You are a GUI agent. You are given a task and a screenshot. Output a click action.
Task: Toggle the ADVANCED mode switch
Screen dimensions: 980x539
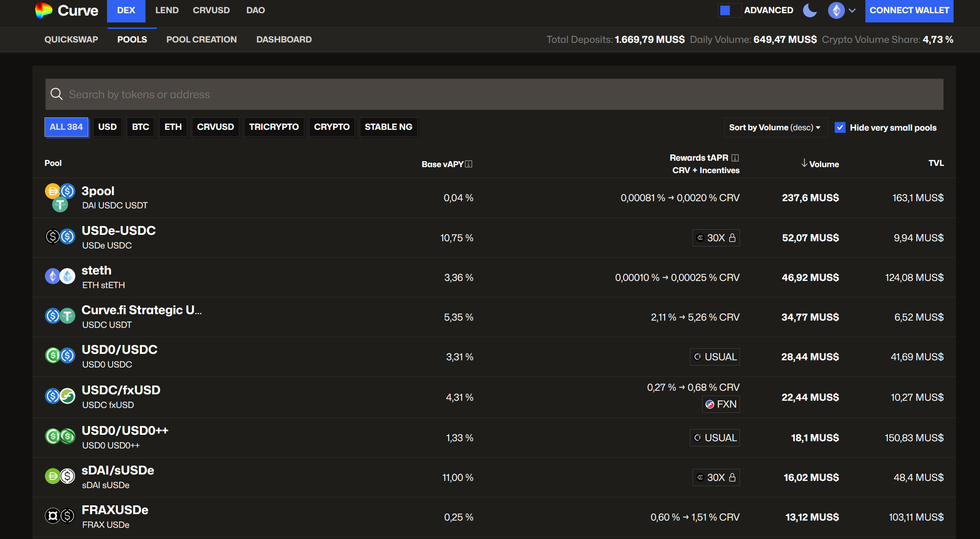(x=729, y=10)
